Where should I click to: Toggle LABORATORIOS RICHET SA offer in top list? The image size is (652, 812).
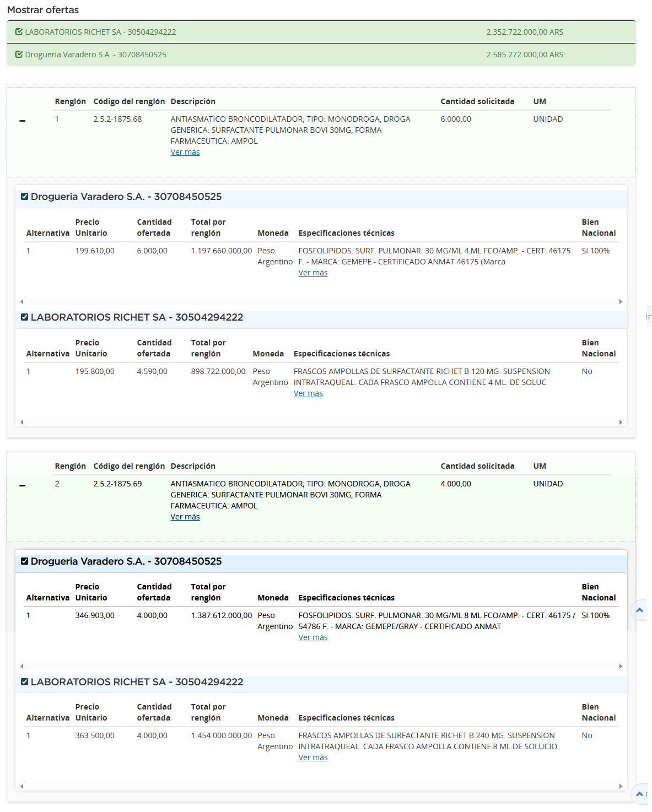[19, 32]
